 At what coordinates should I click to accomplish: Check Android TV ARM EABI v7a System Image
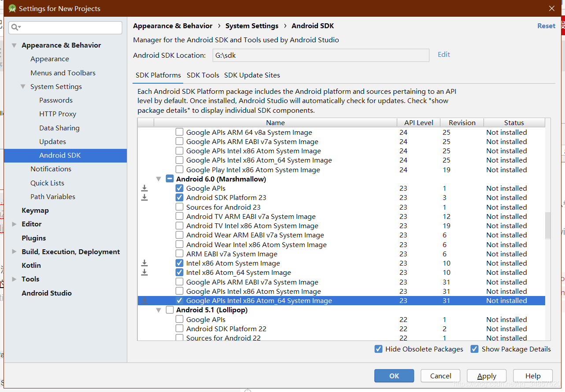pyautogui.click(x=179, y=216)
